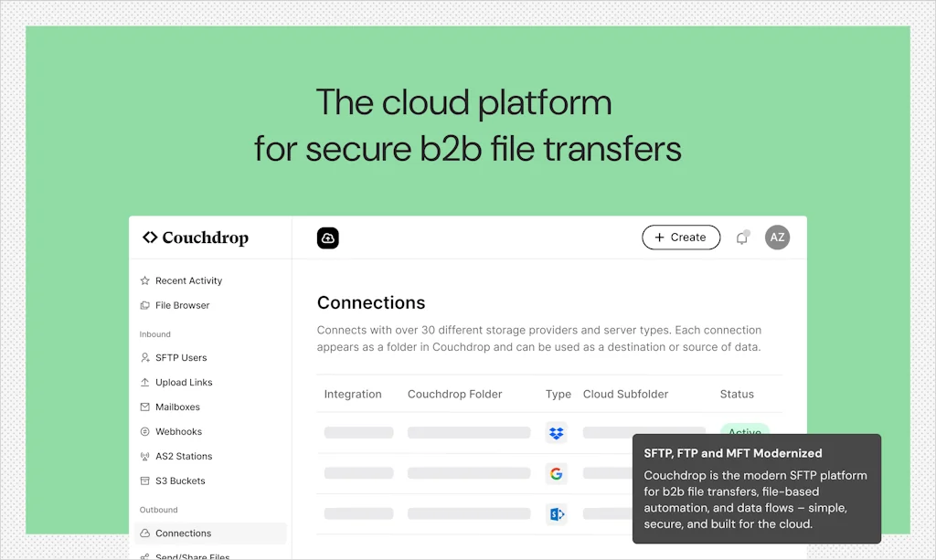The image size is (936, 560).
Task: Click the Cloud Subfolder column header
Action: click(625, 395)
